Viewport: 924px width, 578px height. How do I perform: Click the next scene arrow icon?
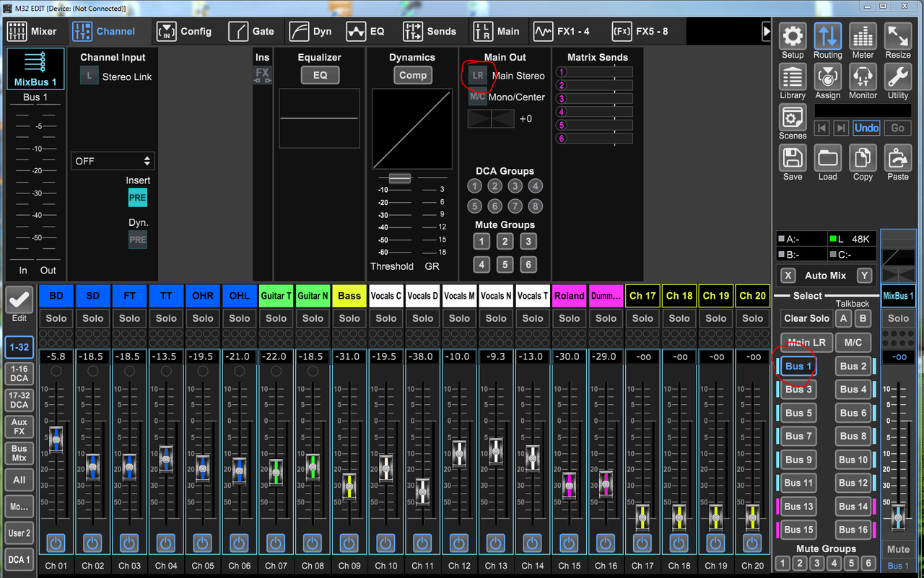pyautogui.click(x=840, y=128)
